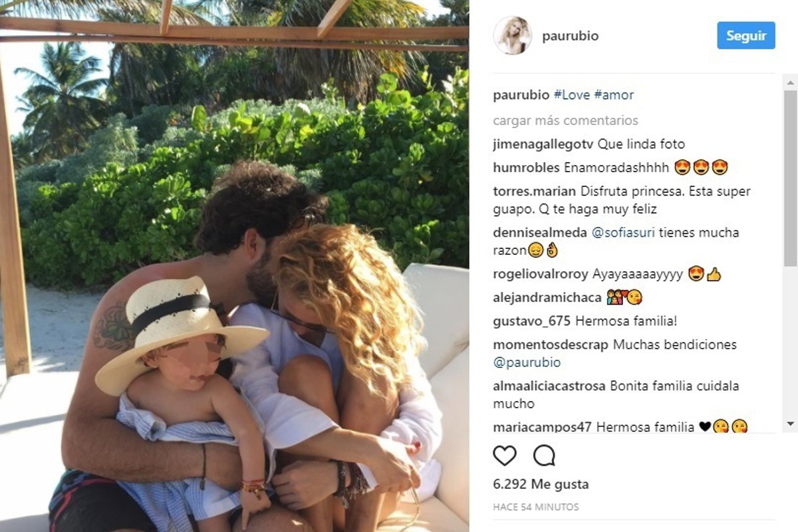Image resolution: width=798 pixels, height=532 pixels.
Task: View humrobles commenter profile
Action: click(x=527, y=168)
